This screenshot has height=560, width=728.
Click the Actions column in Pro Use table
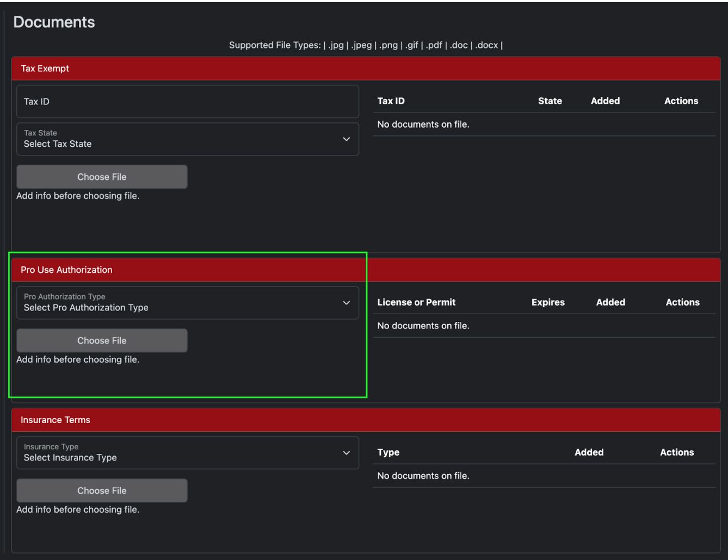coord(682,302)
